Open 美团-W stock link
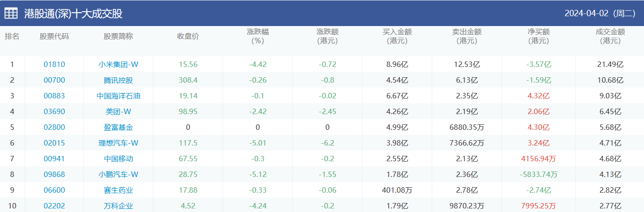 click(118, 111)
